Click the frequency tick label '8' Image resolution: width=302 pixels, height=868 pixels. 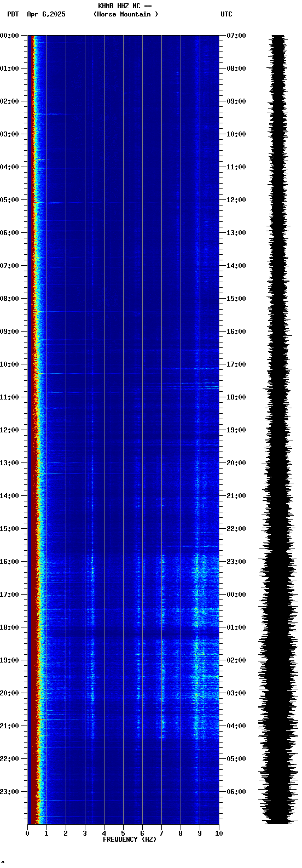(181, 833)
